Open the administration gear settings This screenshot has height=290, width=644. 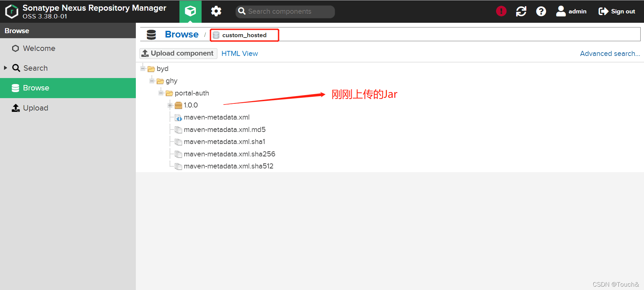pyautogui.click(x=216, y=11)
